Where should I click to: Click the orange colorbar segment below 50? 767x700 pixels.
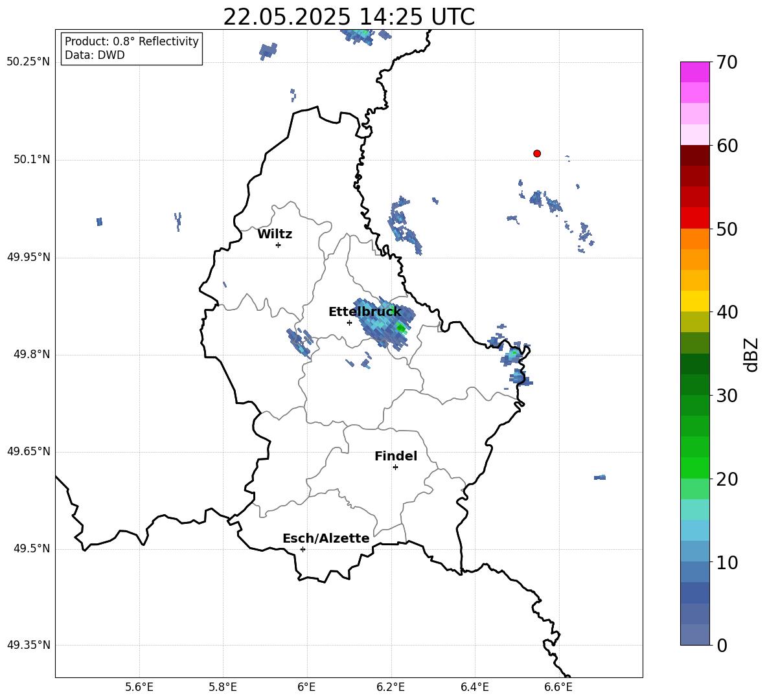coord(695,239)
